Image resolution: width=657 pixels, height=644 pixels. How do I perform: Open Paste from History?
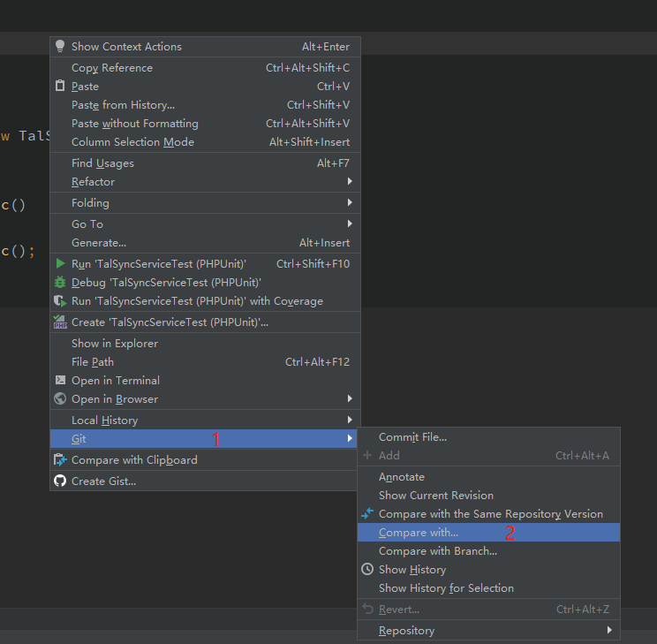205,105
